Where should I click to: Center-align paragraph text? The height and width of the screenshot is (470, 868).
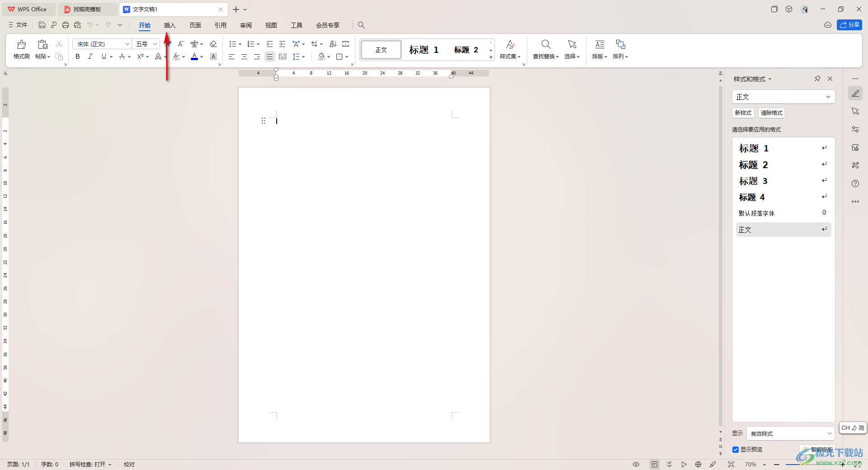(244, 56)
